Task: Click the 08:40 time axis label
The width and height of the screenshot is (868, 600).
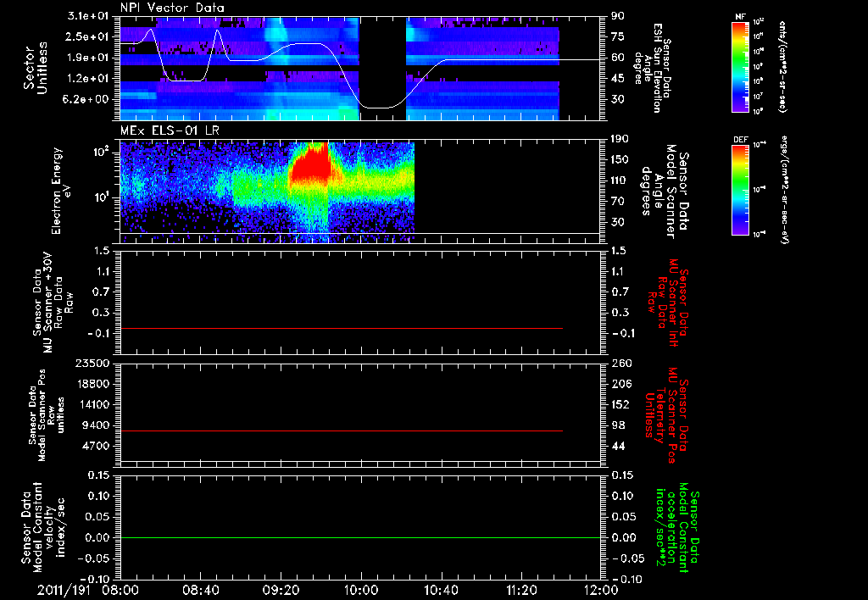Action: click(x=200, y=590)
